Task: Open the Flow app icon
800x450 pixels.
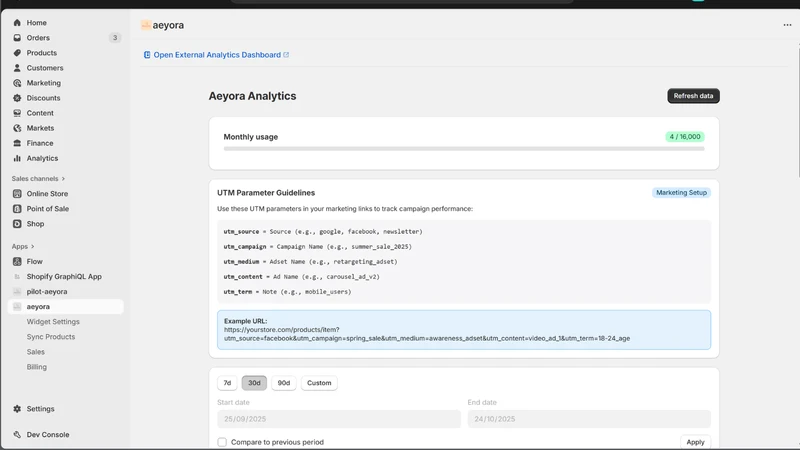Action: (x=17, y=262)
